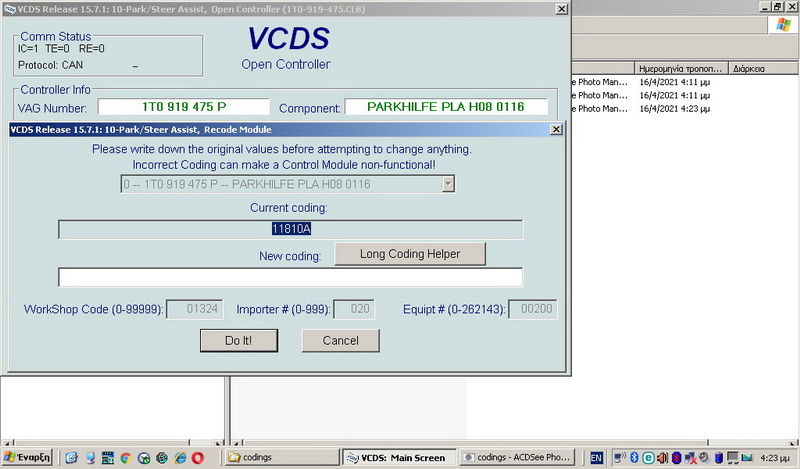Click the Do It! button

(239, 340)
